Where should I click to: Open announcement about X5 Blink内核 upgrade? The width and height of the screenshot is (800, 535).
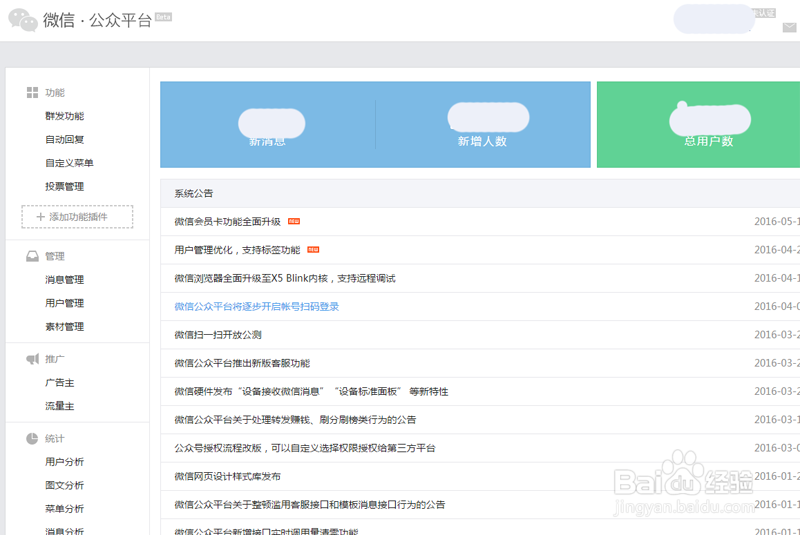click(285, 278)
